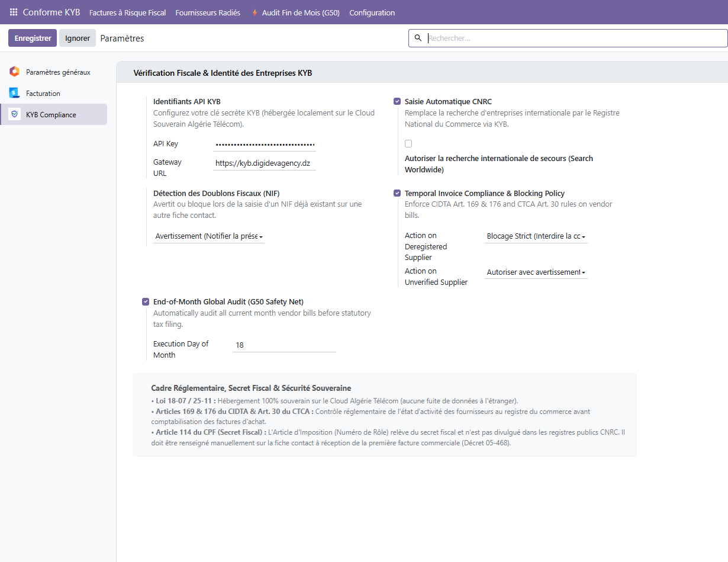The height and width of the screenshot is (562, 728).
Task: Click the Action on Deregistered Supplier label
Action: pos(426,246)
